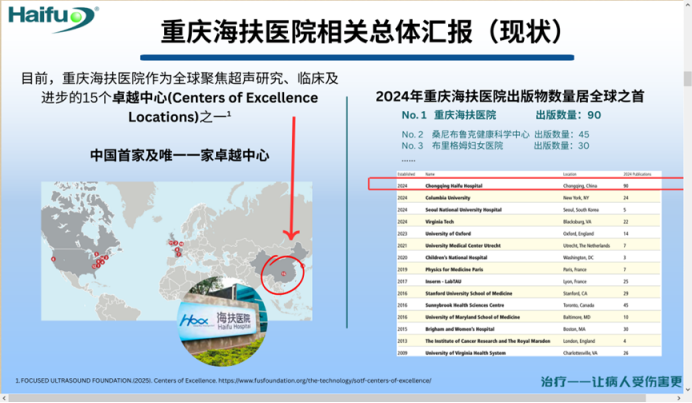Click University of Virginia Health System row
Screen dimensions: 692x403
point(529,352)
